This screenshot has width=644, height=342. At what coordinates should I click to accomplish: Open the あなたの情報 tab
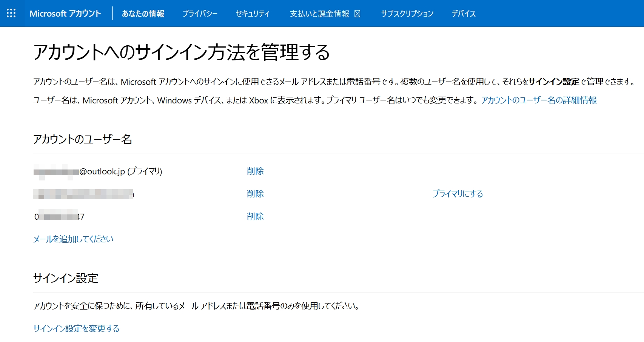143,14
